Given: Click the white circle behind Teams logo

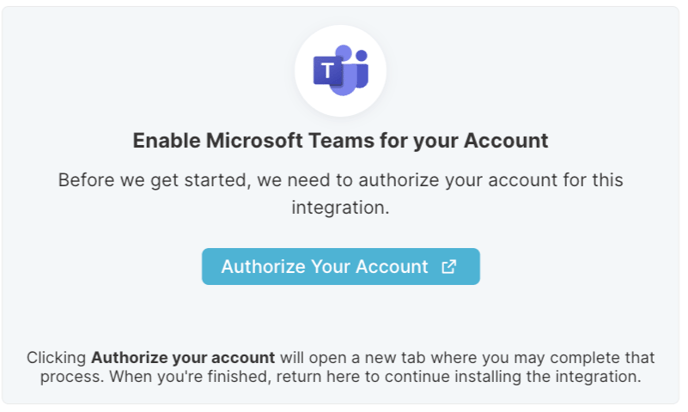Looking at the screenshot, I should (340, 71).
